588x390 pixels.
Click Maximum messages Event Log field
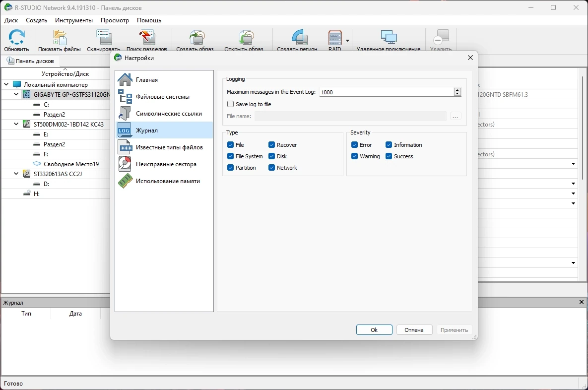pyautogui.click(x=386, y=92)
